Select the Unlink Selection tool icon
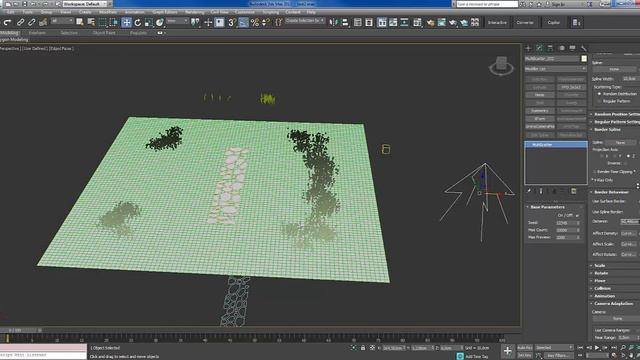The width and height of the screenshot is (640, 360). [x=31, y=22]
